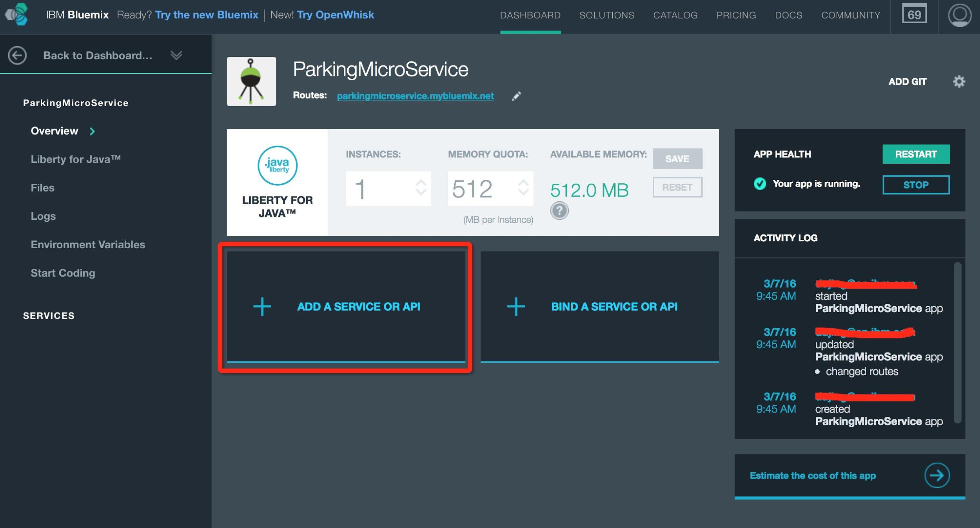Open the Dashboard tab
This screenshot has height=528, width=980.
click(530, 15)
